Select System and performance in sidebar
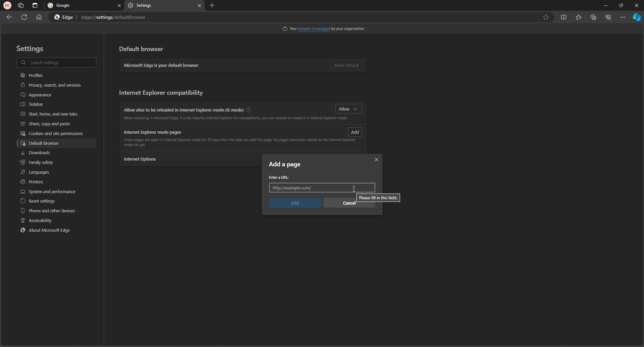 click(x=52, y=191)
